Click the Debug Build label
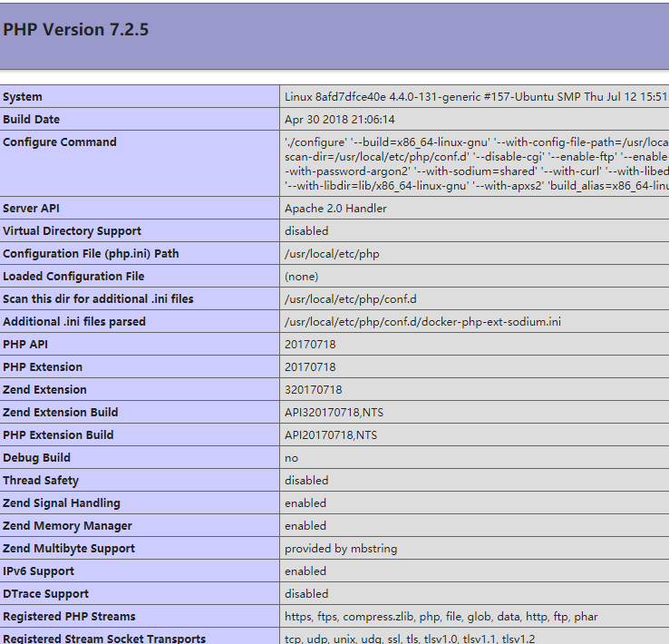 pyautogui.click(x=36, y=457)
